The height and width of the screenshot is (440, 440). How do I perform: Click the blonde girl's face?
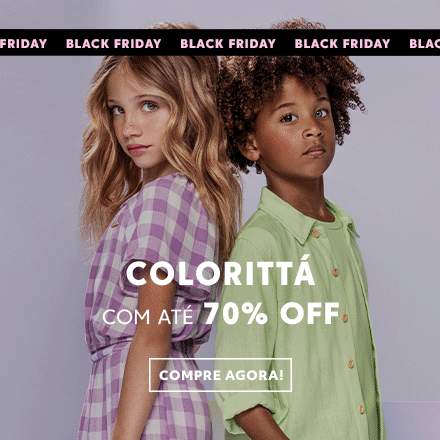[138, 123]
